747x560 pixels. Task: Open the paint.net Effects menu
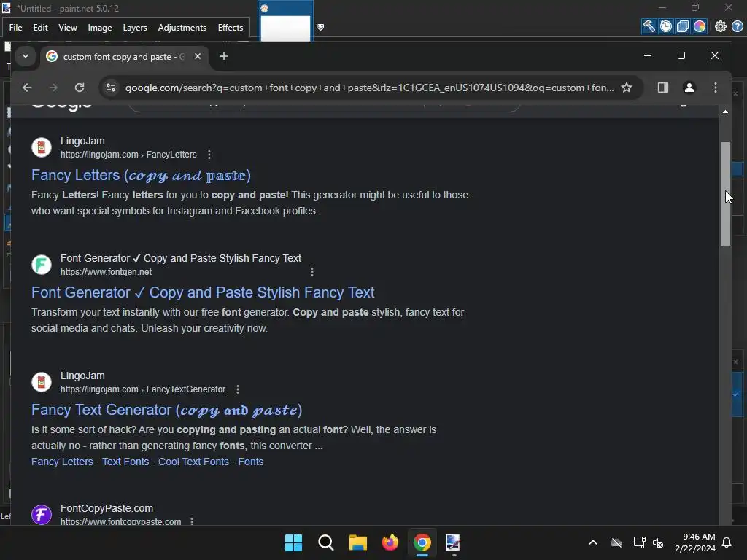pyautogui.click(x=230, y=28)
